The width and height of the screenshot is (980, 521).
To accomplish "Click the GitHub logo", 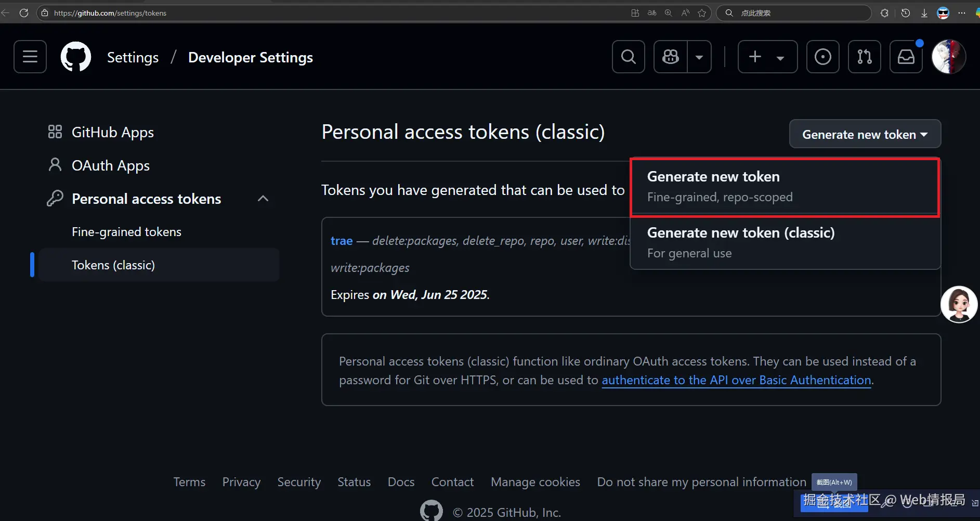I will pos(76,56).
